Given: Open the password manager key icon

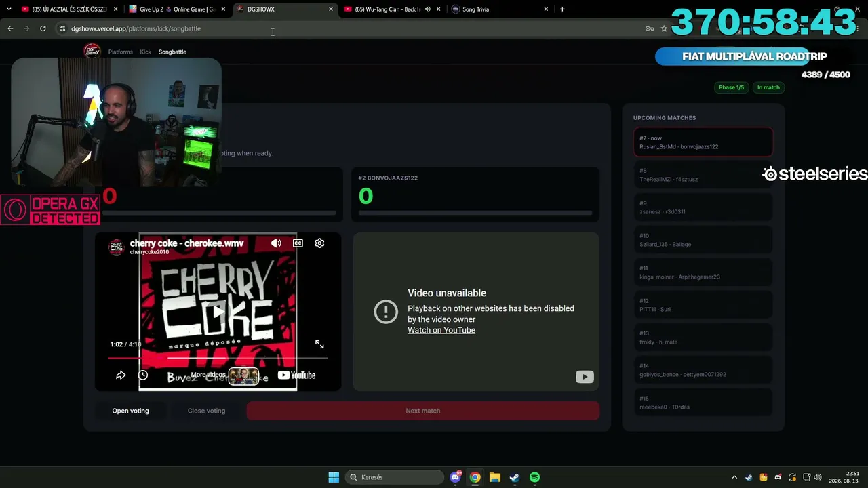Looking at the screenshot, I should (650, 28).
